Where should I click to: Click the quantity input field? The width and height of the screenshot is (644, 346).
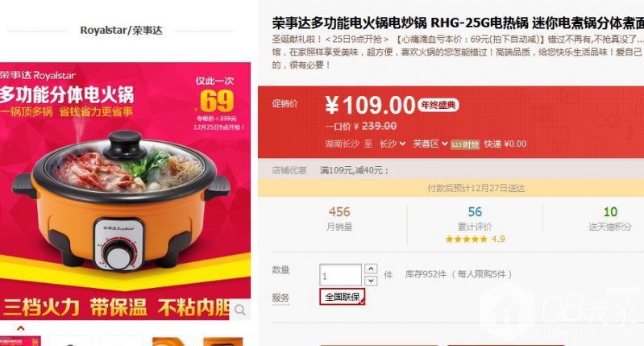pyautogui.click(x=340, y=275)
